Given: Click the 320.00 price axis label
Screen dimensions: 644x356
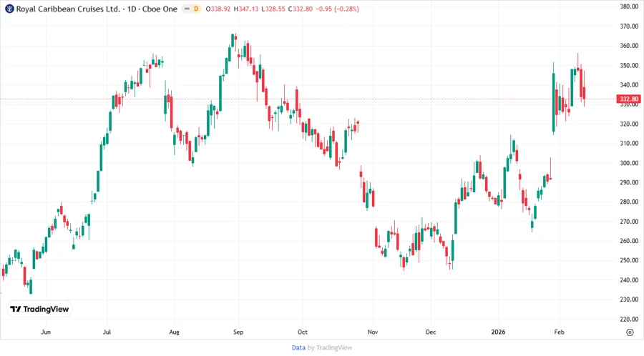Looking at the screenshot, I should [629, 124].
